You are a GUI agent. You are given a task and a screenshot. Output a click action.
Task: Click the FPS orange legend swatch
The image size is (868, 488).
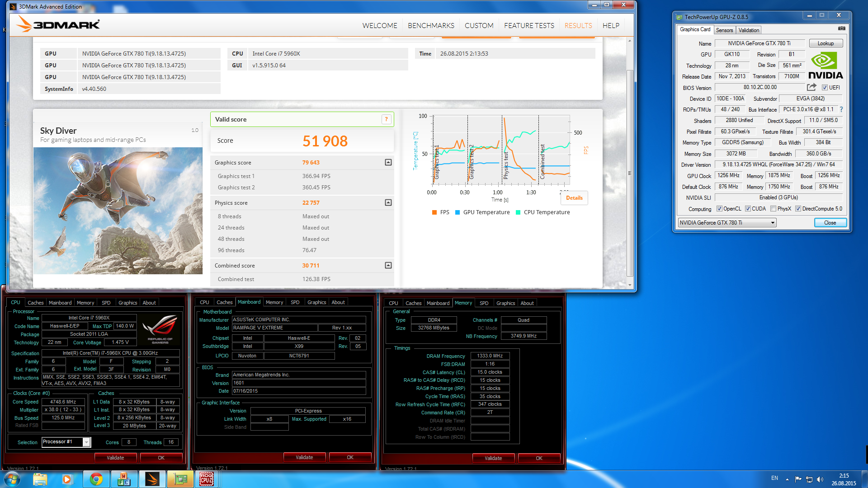coord(434,212)
